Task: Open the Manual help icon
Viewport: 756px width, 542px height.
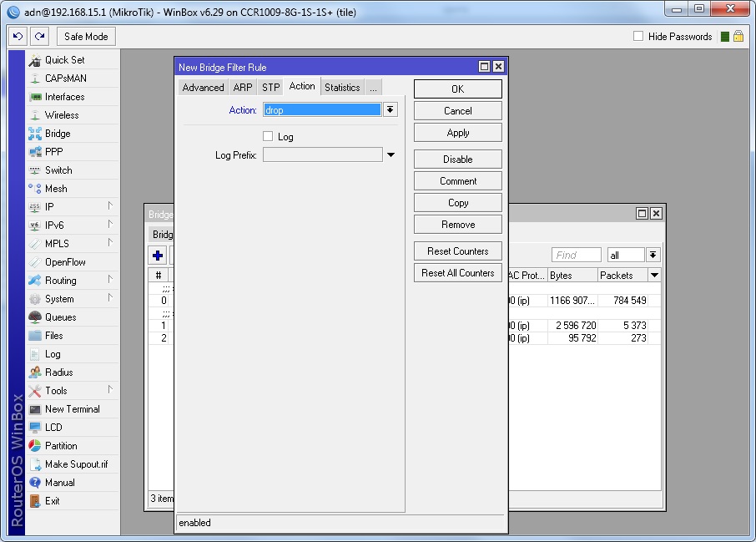Action: [35, 483]
